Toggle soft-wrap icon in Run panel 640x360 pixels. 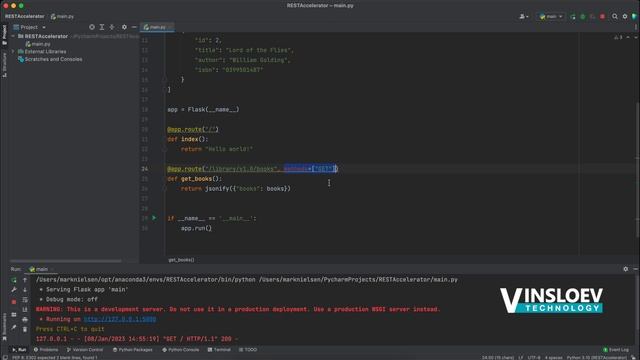point(25,300)
